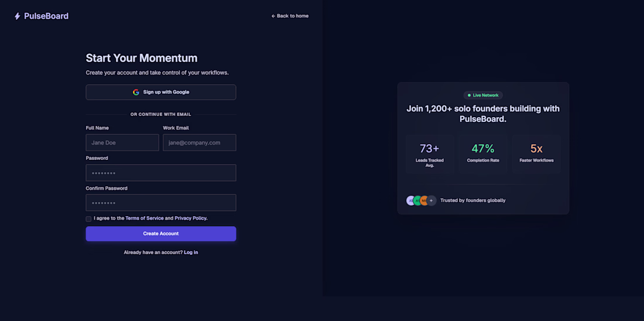Click Sign up with Google button
The image size is (644, 321).
click(161, 92)
